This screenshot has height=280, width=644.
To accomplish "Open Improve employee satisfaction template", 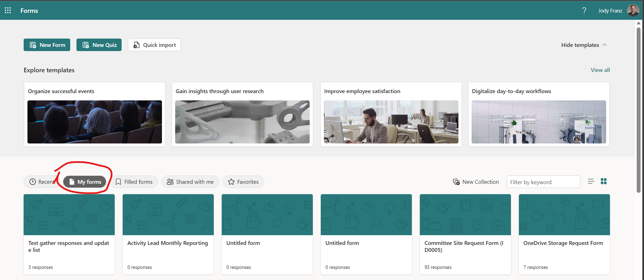I will pyautogui.click(x=391, y=114).
